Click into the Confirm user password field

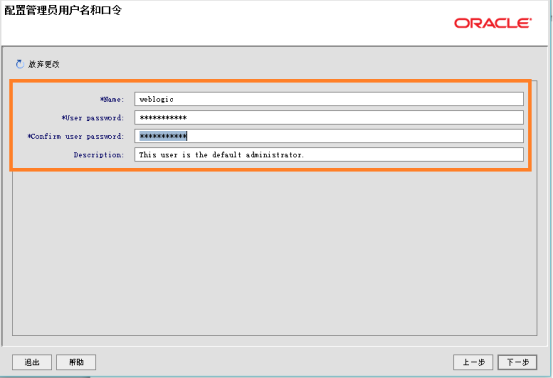pos(329,136)
